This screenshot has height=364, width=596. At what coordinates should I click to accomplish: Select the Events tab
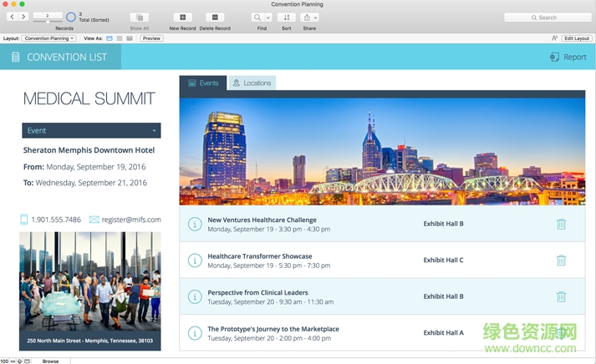point(203,83)
